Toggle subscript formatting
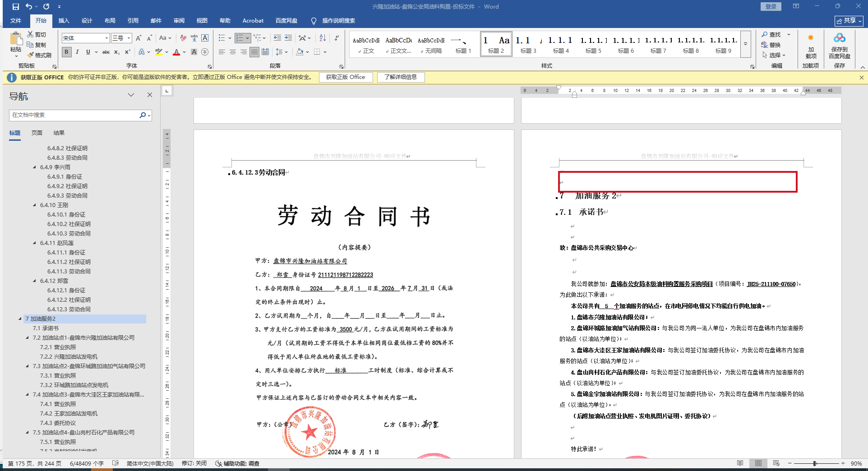This screenshot has width=868, height=471. coord(117,52)
